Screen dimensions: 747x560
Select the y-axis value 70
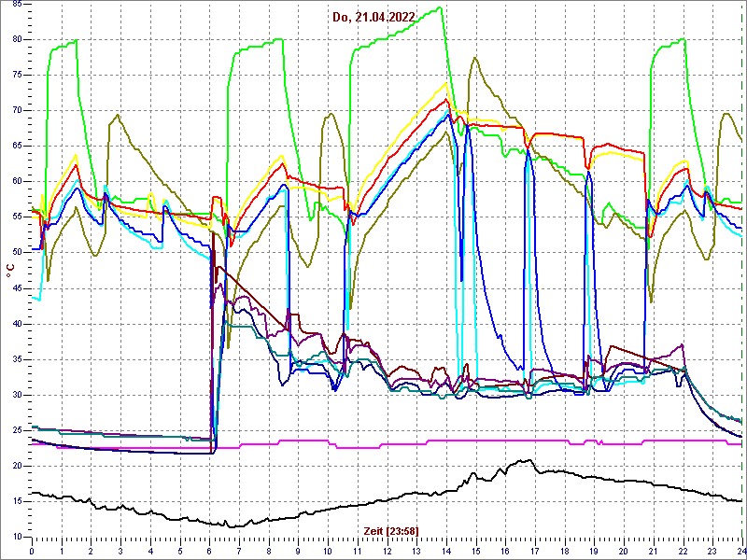(16, 110)
